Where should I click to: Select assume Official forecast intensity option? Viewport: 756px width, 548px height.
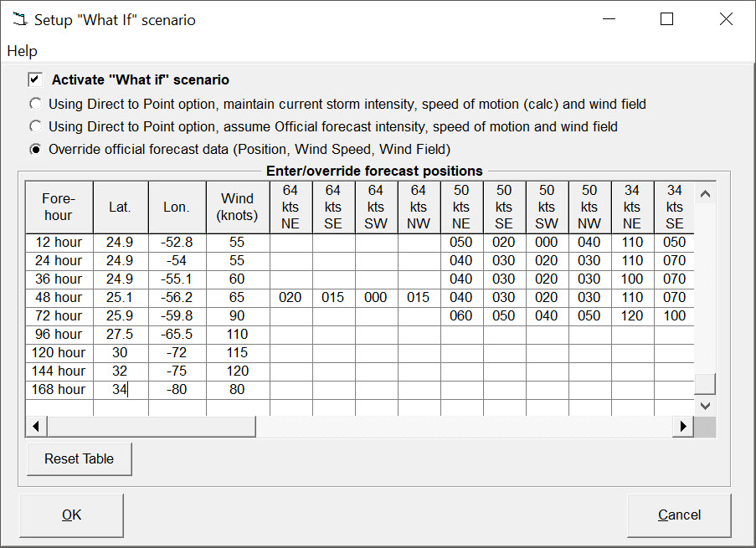point(35,127)
